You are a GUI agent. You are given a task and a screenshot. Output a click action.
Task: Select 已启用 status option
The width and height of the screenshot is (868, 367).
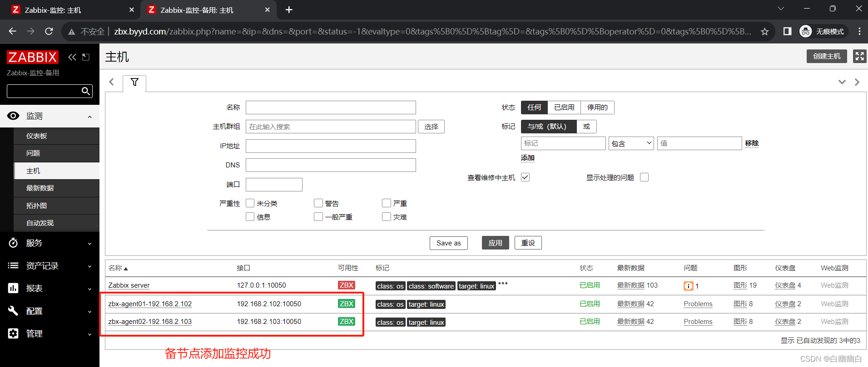(564, 108)
